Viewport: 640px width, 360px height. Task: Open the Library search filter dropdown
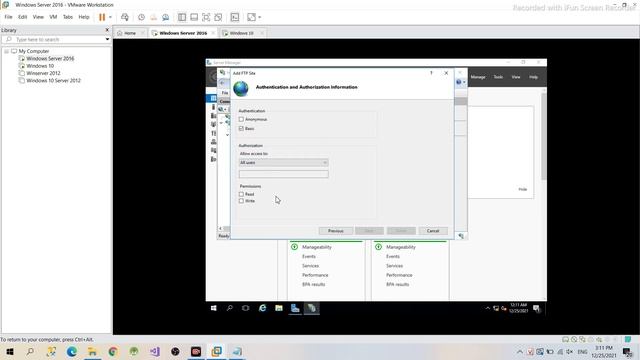pyautogui.click(x=107, y=39)
